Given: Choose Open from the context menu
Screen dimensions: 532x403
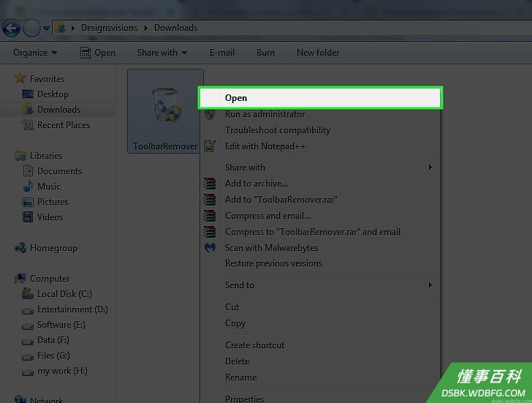Looking at the screenshot, I should pyautogui.click(x=320, y=98).
